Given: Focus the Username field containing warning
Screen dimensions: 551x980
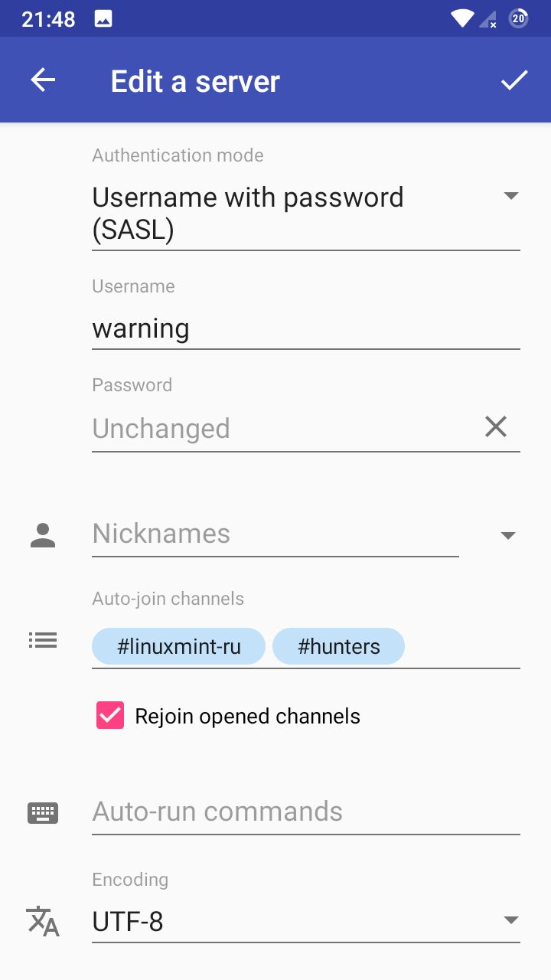Looking at the screenshot, I should [x=306, y=329].
